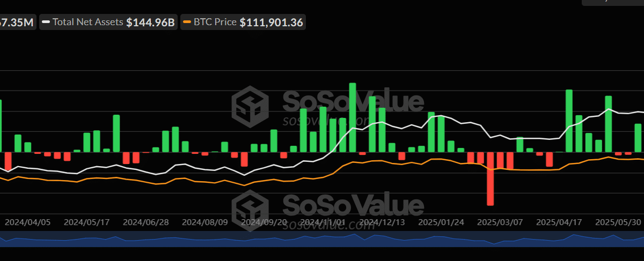
Task: Select the tall green bar between 2024/05/17 and 2024/06/28
Action: click(x=116, y=133)
